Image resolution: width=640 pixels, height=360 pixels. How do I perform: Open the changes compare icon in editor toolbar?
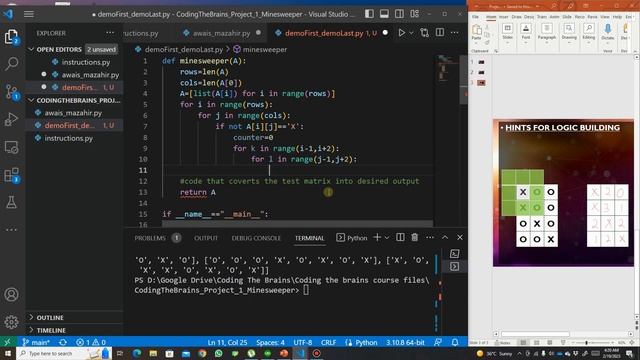[424, 33]
